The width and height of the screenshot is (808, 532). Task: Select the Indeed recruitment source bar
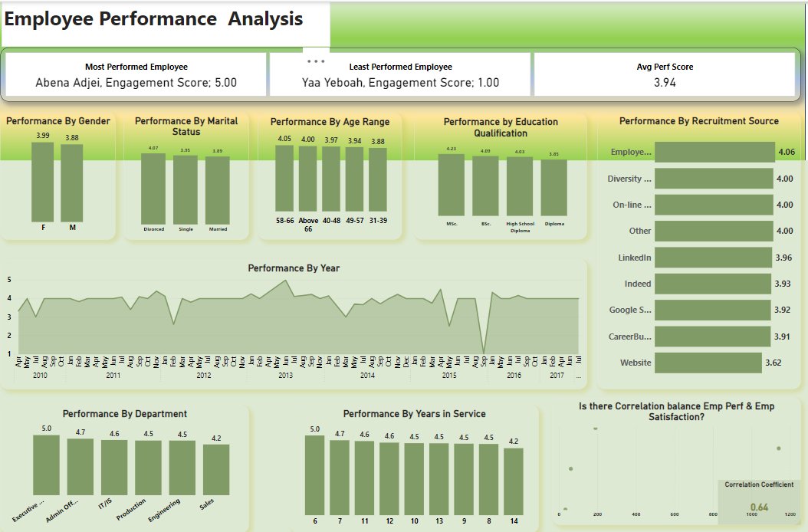713,284
